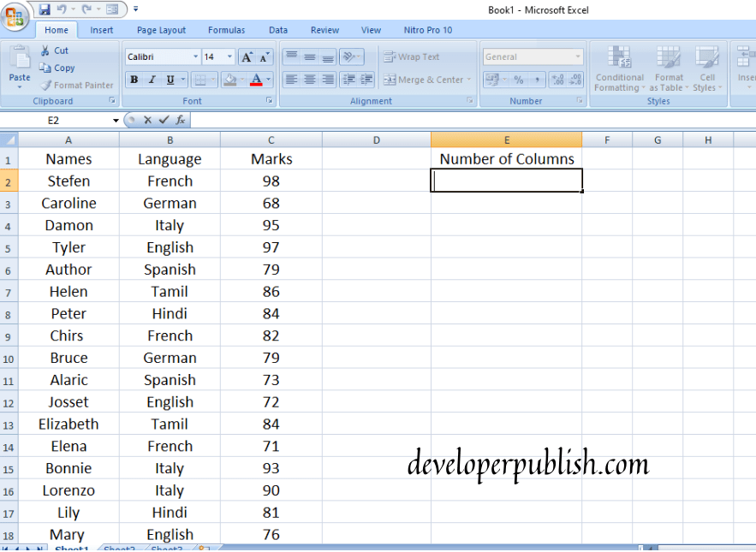The height and width of the screenshot is (552, 756).
Task: Apply bold formatting with the Bold icon
Action: coord(134,79)
